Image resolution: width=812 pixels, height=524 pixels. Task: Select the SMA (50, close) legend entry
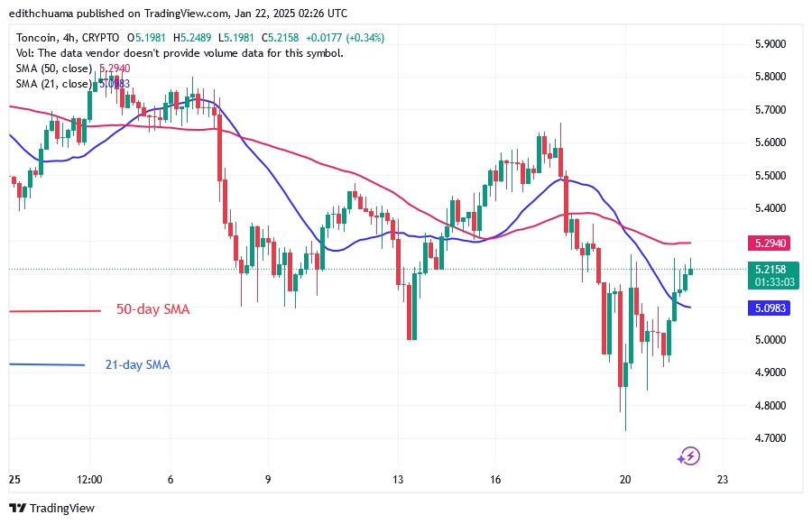pos(52,69)
